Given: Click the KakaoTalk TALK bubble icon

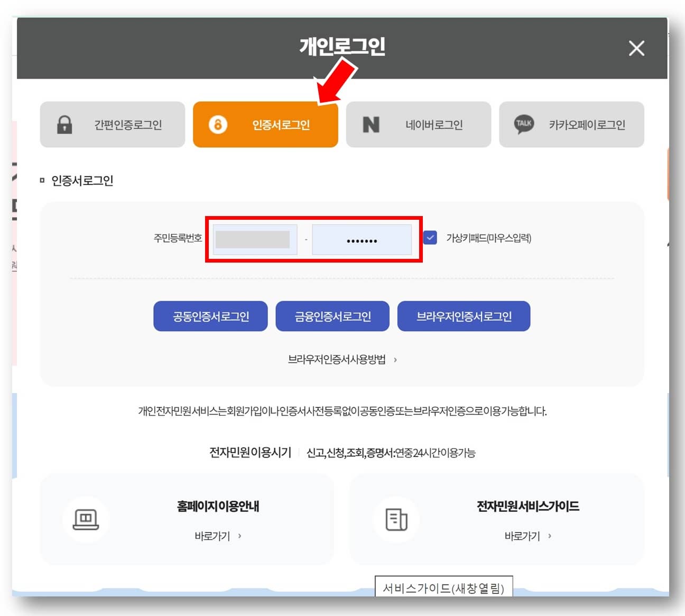Looking at the screenshot, I should pyautogui.click(x=524, y=125).
